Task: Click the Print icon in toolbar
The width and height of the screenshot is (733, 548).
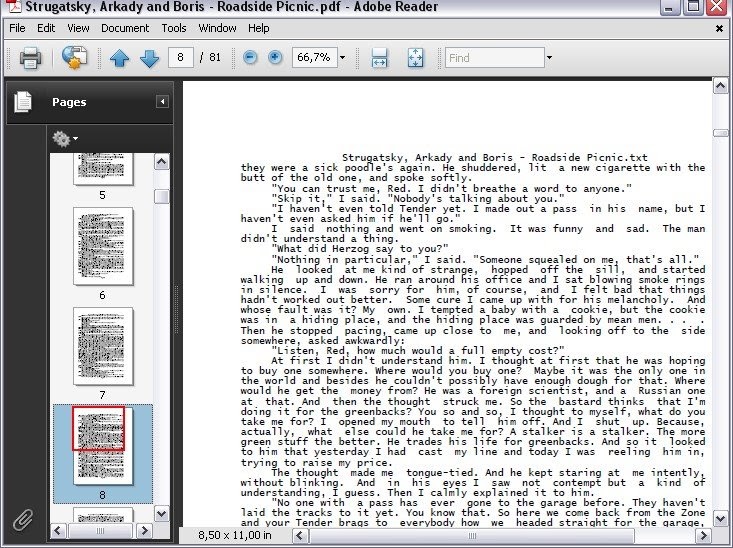Action: [x=30, y=58]
